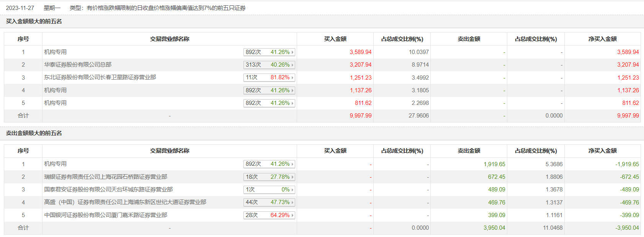The image size is (644, 237).
Task: Expand the 892次 badge in the 1,137.26 row
Action: [269, 90]
